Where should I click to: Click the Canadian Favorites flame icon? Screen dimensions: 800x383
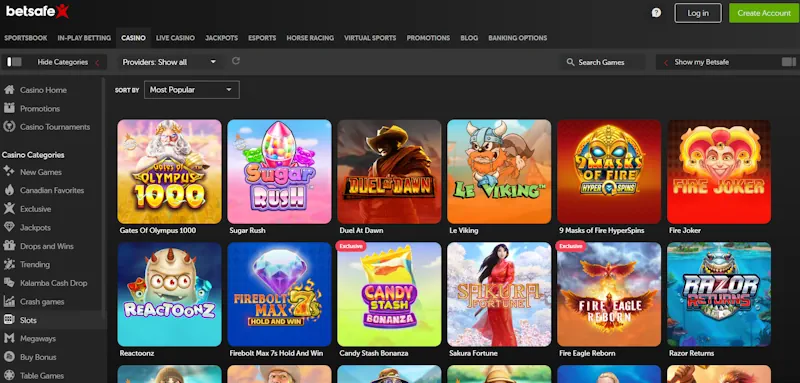[9, 190]
